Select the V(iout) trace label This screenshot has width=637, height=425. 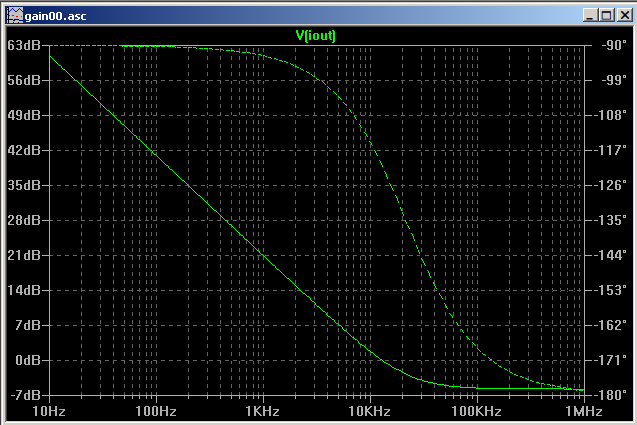tap(316, 36)
